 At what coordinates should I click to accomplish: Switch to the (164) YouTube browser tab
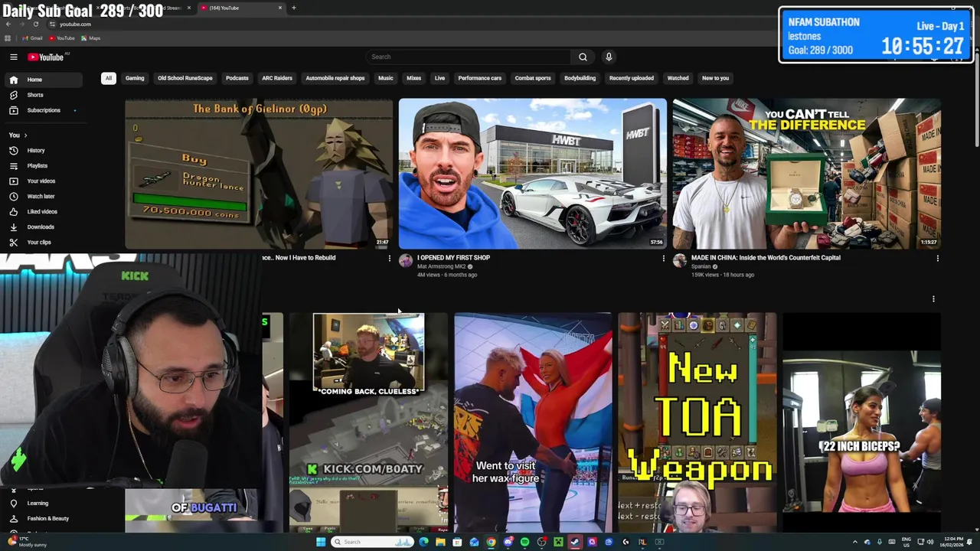[x=241, y=8]
